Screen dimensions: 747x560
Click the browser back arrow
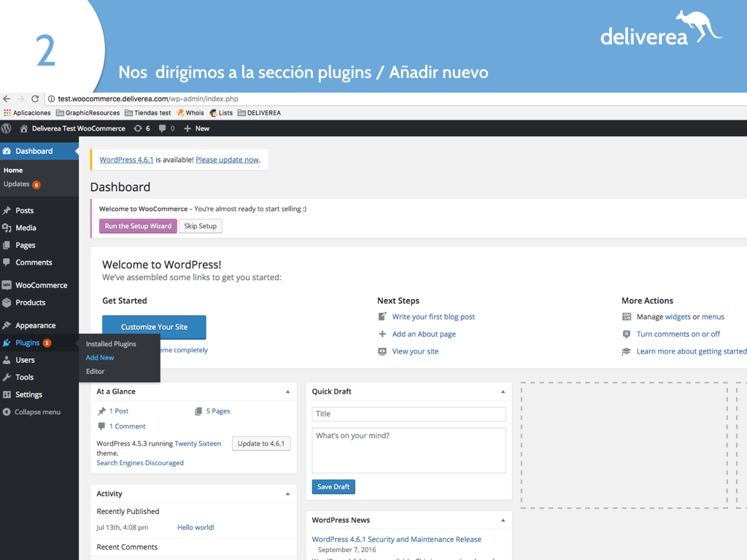[x=7, y=99]
